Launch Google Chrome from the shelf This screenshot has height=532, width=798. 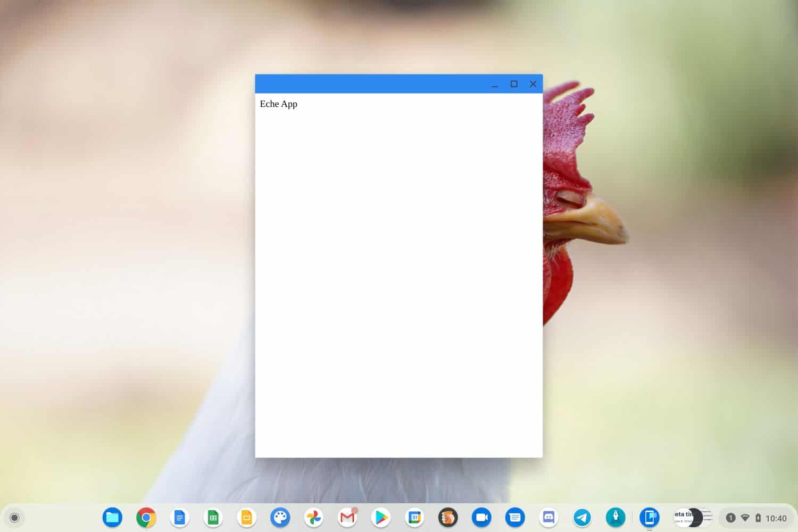(146, 517)
